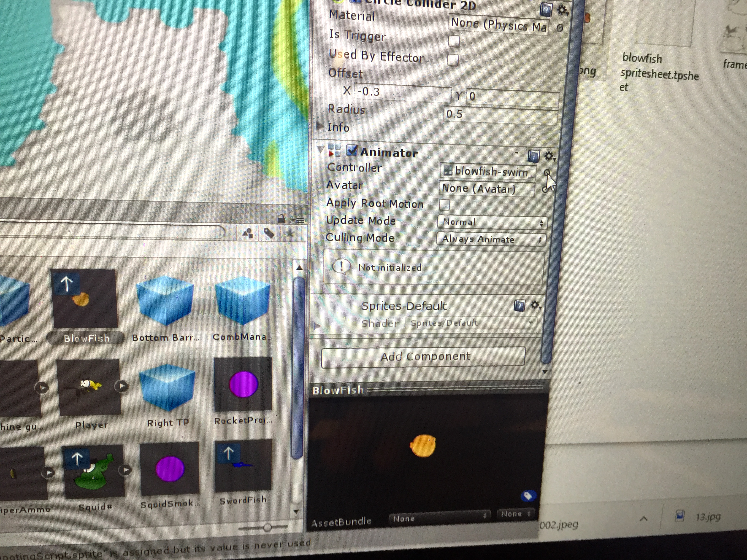The width and height of the screenshot is (747, 560).
Task: Click search by type filter icon
Action: coord(248,233)
